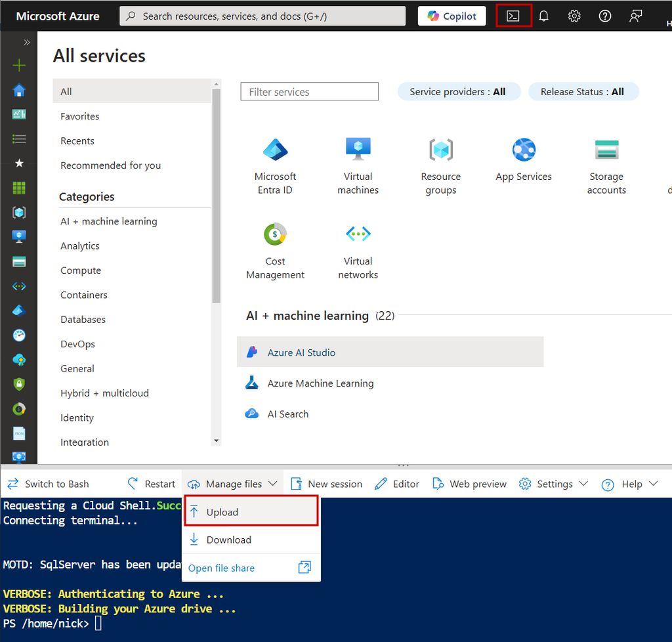Choose Download from Manage files menu
672x642 pixels.
(x=251, y=540)
